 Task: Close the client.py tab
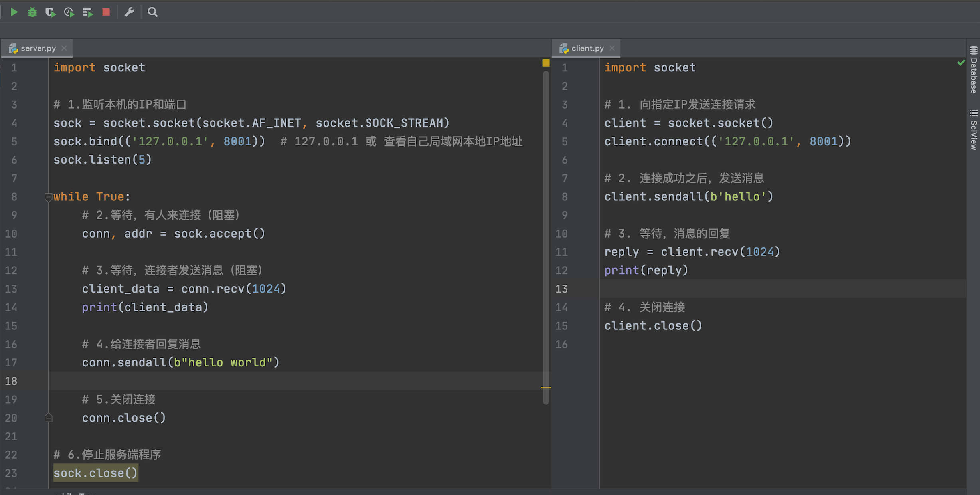point(612,48)
